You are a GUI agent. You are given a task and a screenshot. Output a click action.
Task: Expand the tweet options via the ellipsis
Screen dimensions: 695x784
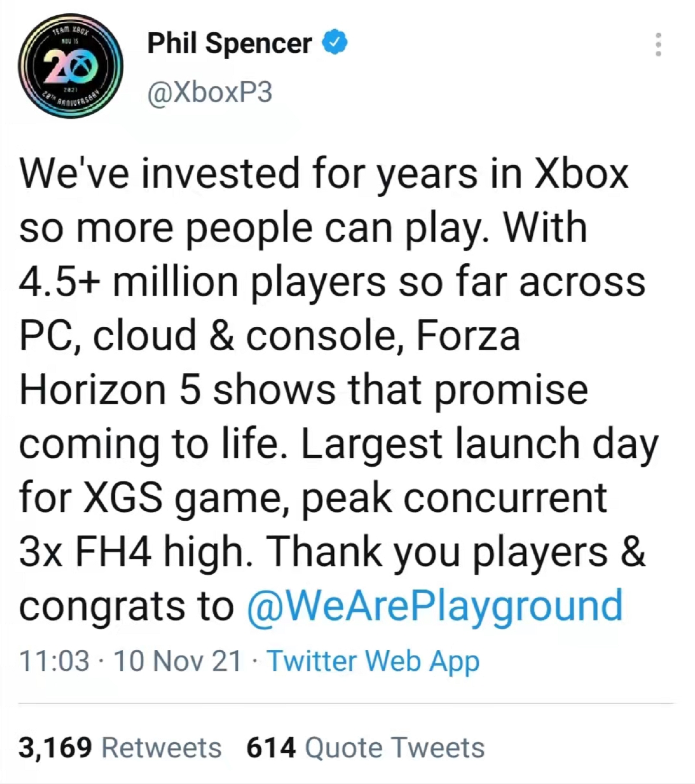tap(658, 45)
